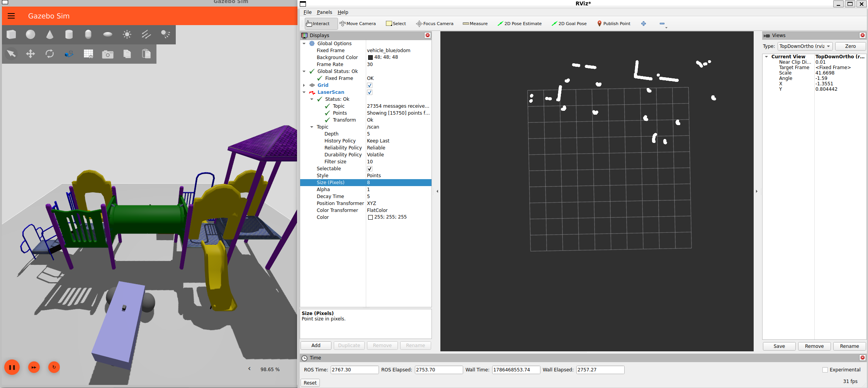Activate the Move Camera tool
The width and height of the screenshot is (868, 388).
[x=357, y=24]
